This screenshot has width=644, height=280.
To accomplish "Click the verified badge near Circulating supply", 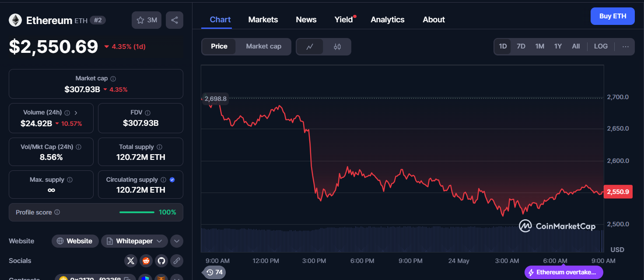I will tap(172, 180).
